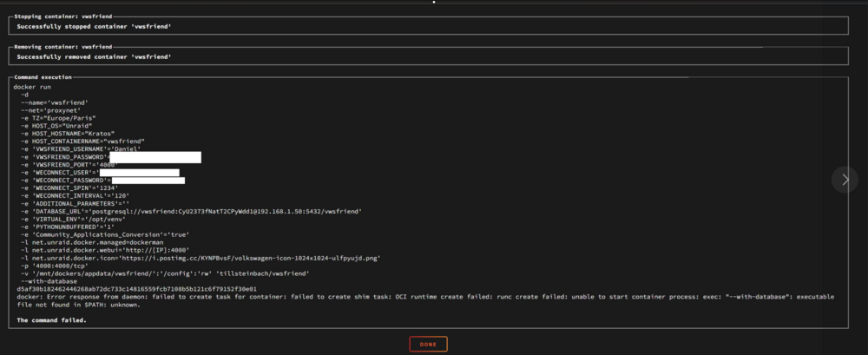Click the -v appdata volume mapping line
This screenshot has height=355, width=868.
(x=165, y=273)
